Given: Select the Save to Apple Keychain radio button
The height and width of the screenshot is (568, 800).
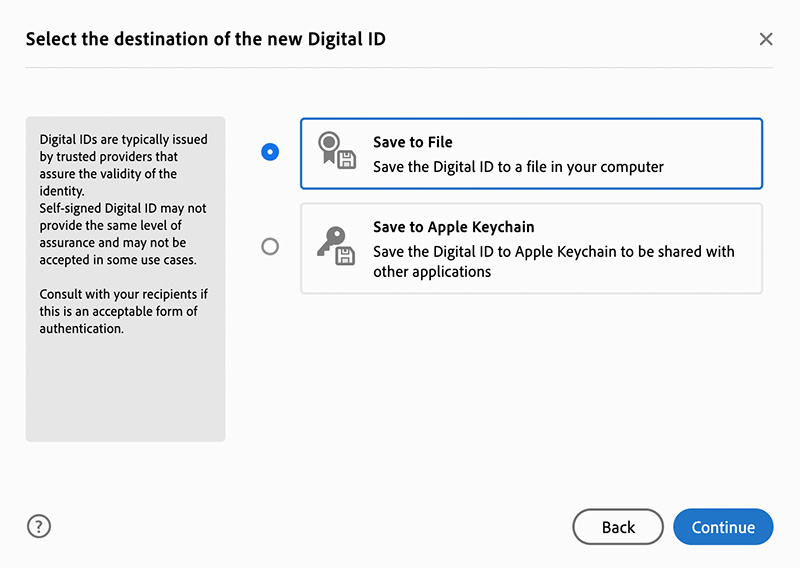Looking at the screenshot, I should pyautogui.click(x=270, y=246).
